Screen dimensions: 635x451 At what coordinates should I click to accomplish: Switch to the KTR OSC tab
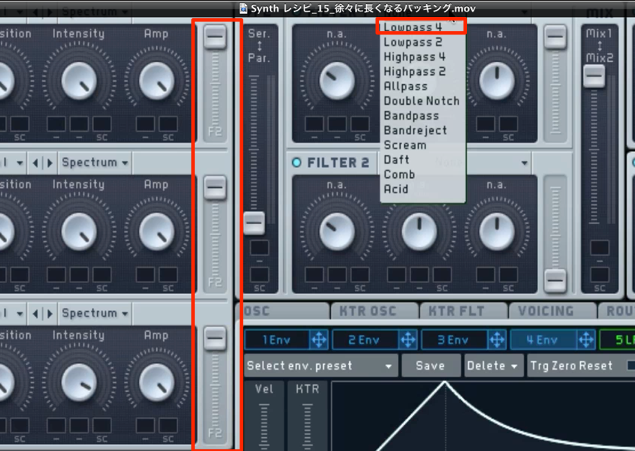[374, 311]
